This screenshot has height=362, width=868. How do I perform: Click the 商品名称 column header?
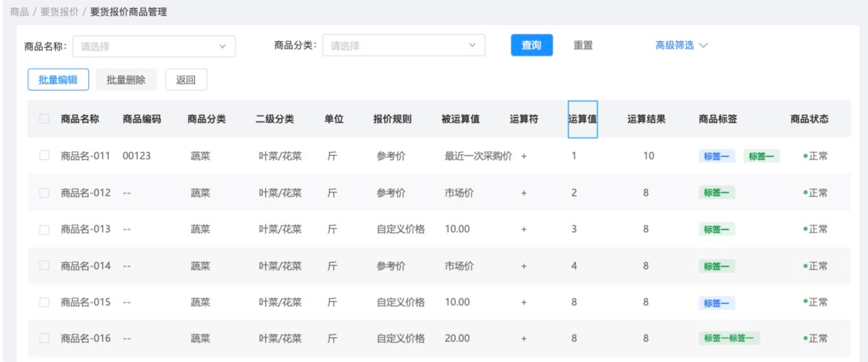click(x=80, y=119)
